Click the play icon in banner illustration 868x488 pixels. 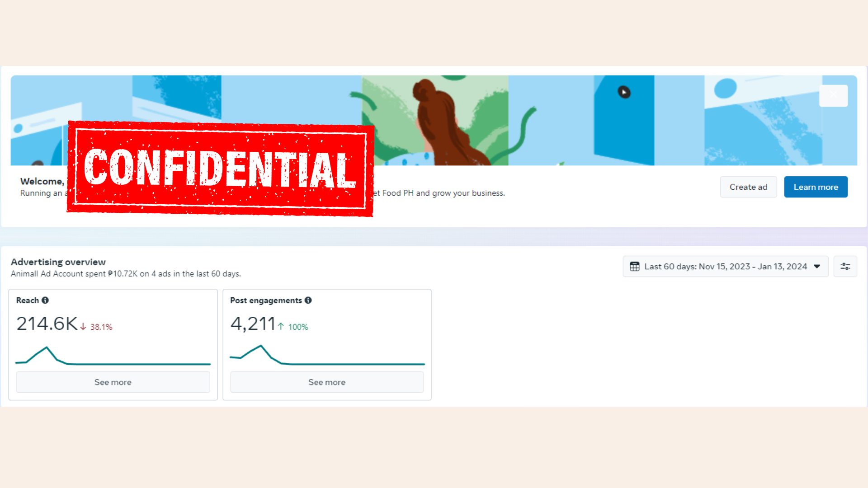[624, 92]
